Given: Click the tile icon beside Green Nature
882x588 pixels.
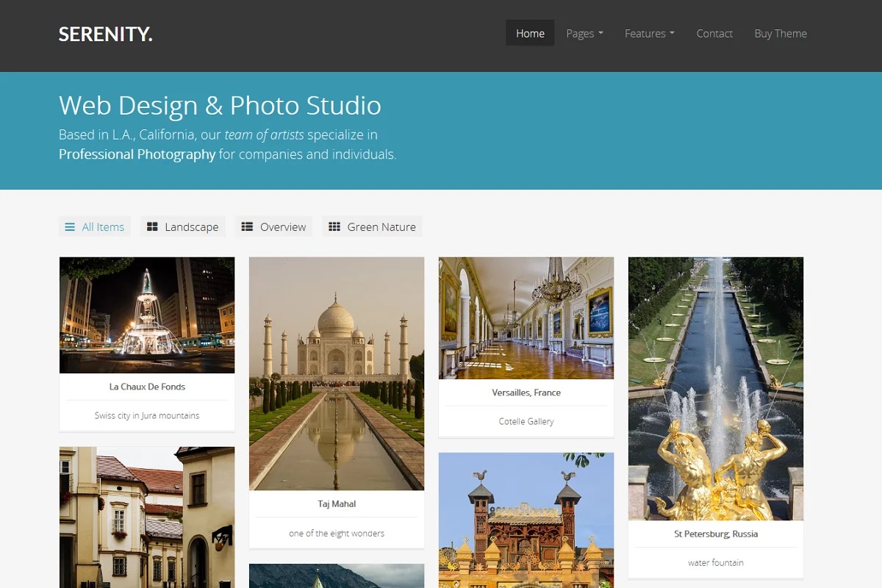Looking at the screenshot, I should [334, 227].
